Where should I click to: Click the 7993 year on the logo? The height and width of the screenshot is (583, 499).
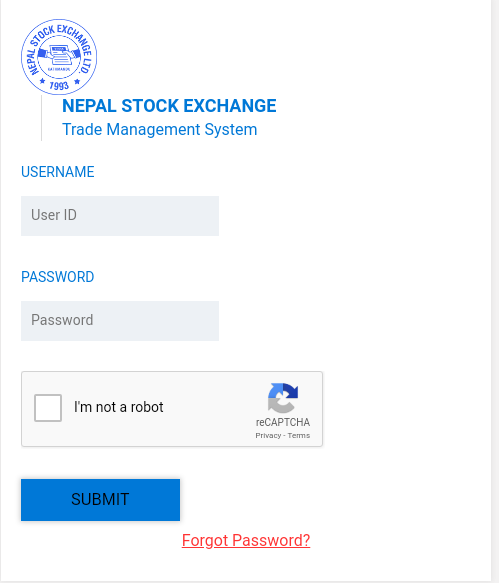pyautogui.click(x=59, y=86)
